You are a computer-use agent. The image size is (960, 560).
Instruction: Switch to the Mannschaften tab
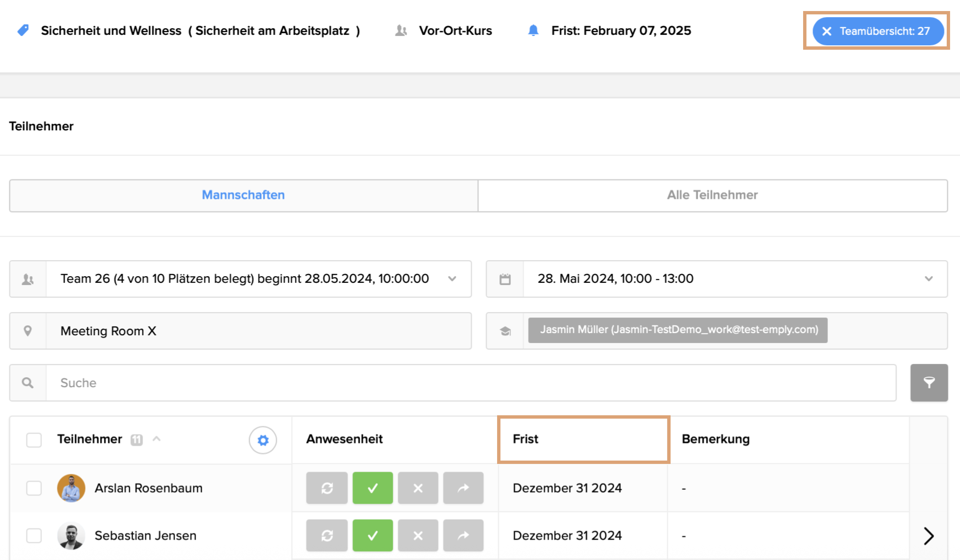point(244,195)
